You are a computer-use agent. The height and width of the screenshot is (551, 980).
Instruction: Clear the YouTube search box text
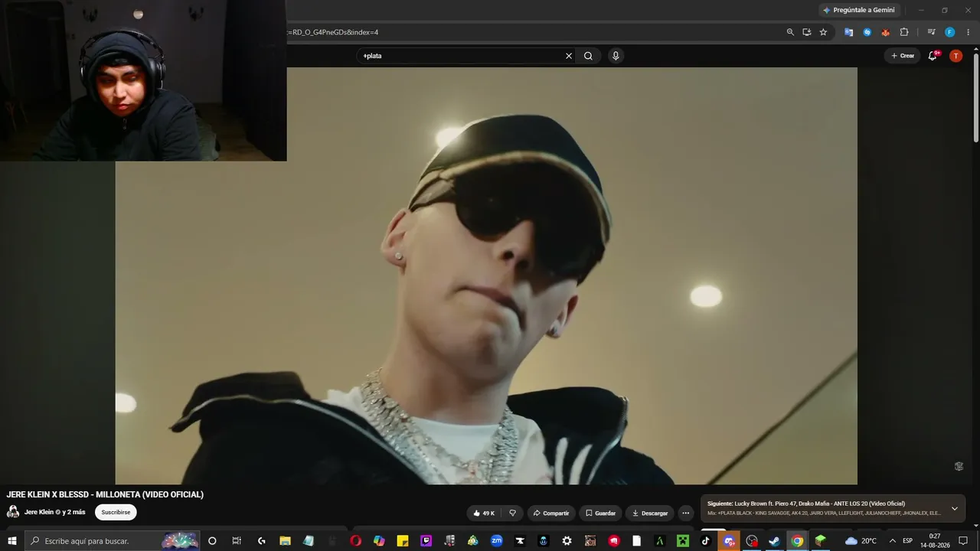[x=569, y=56]
